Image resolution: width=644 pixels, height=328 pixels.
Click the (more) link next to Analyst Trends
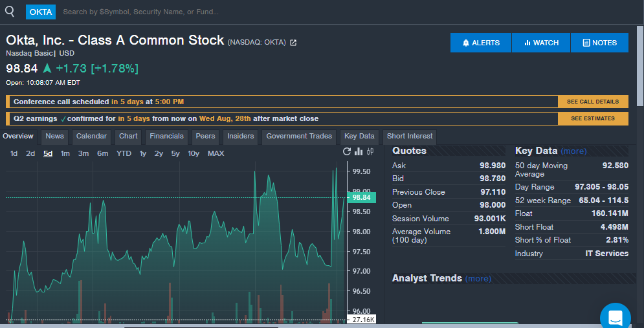pos(478,278)
